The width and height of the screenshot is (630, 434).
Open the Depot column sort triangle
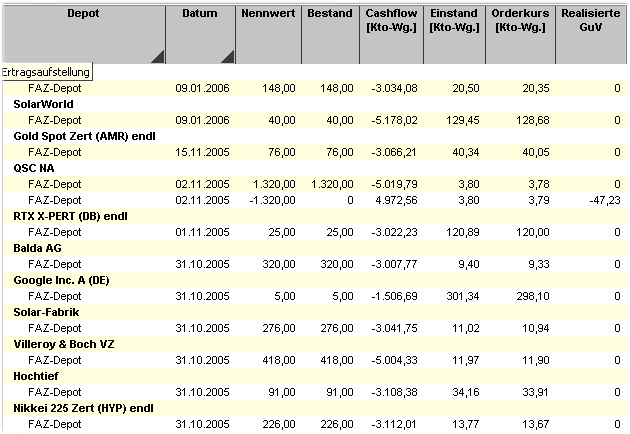pyautogui.click(x=157, y=57)
